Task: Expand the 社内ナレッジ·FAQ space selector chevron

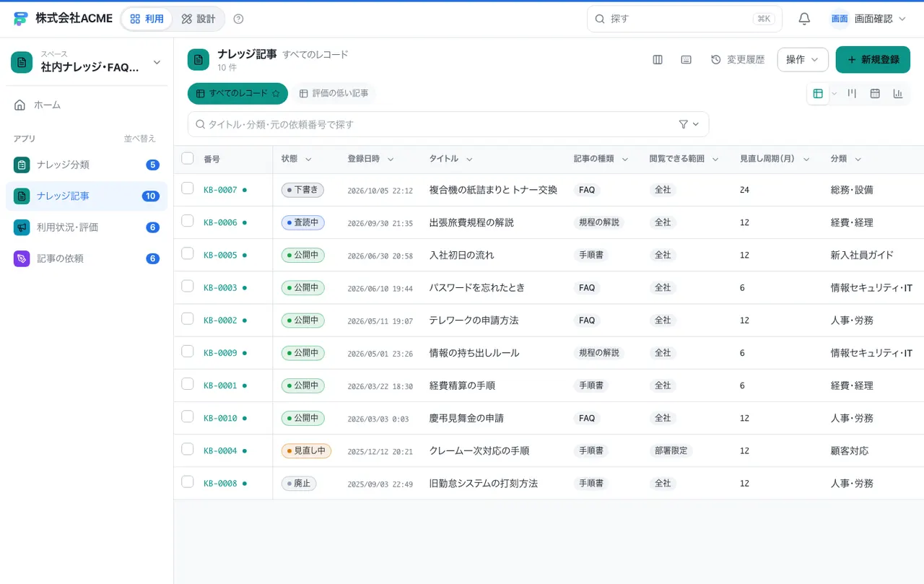Action: pos(157,63)
